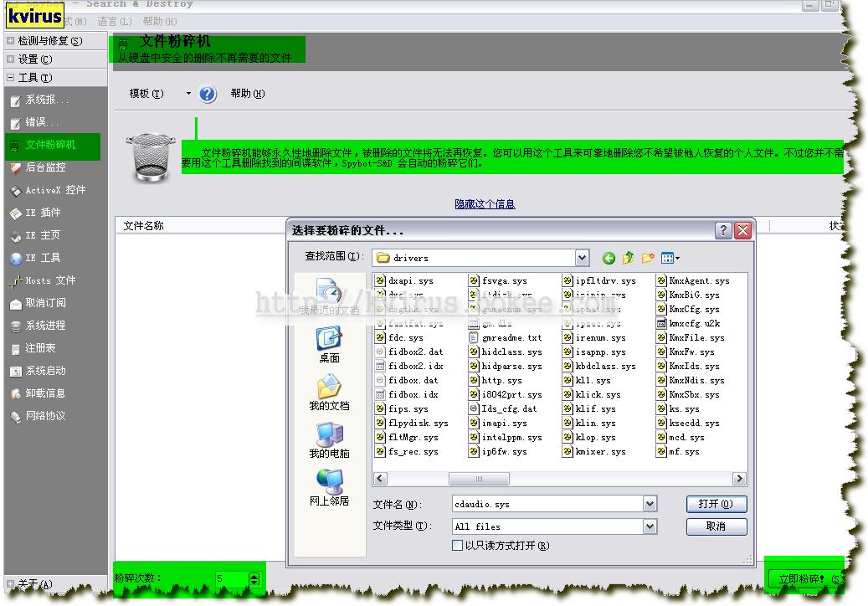Create a new folder icon in dialog
The image size is (868, 606).
click(648, 258)
